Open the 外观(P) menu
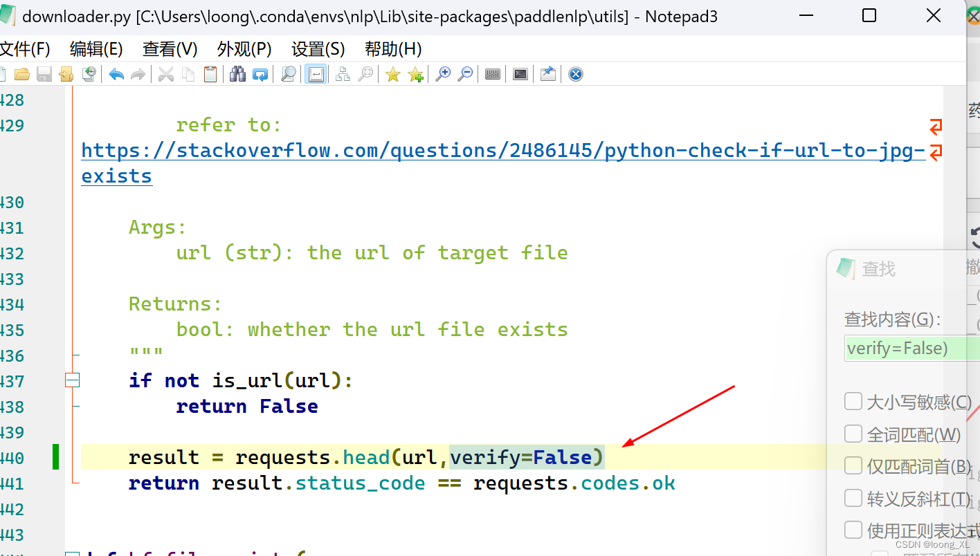This screenshot has width=980, height=556. pos(244,49)
